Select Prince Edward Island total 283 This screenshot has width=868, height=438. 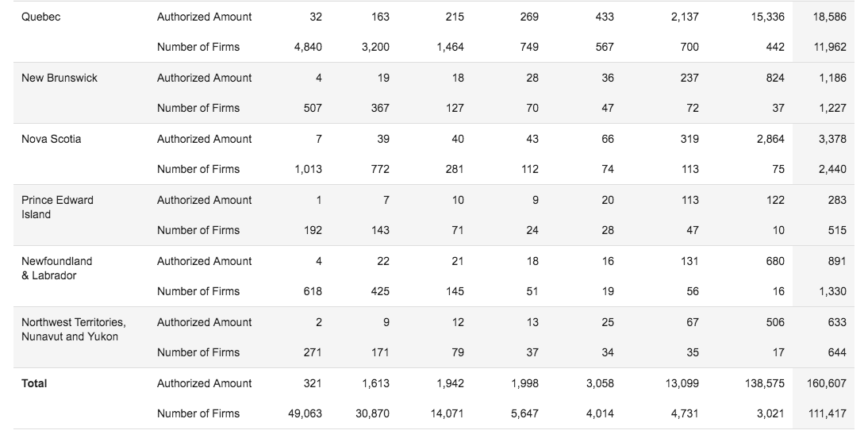coord(837,201)
